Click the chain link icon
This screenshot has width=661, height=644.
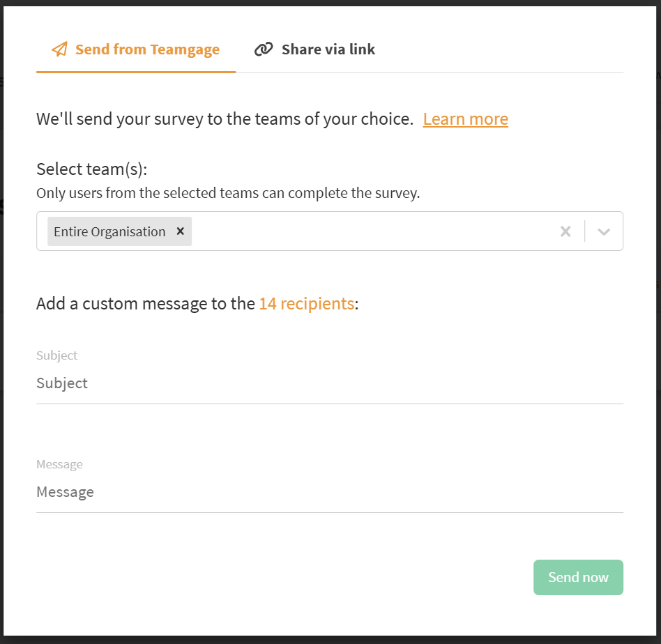pyautogui.click(x=263, y=49)
